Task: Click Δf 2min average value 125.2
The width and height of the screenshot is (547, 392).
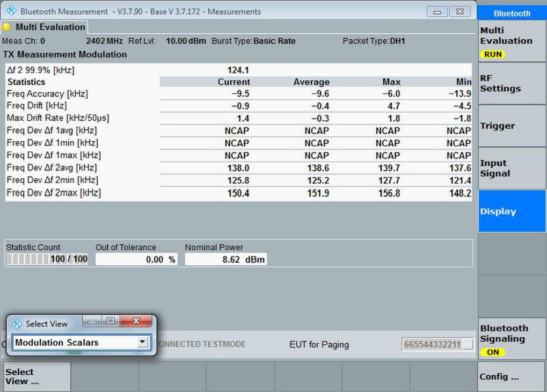Action: pyautogui.click(x=318, y=180)
